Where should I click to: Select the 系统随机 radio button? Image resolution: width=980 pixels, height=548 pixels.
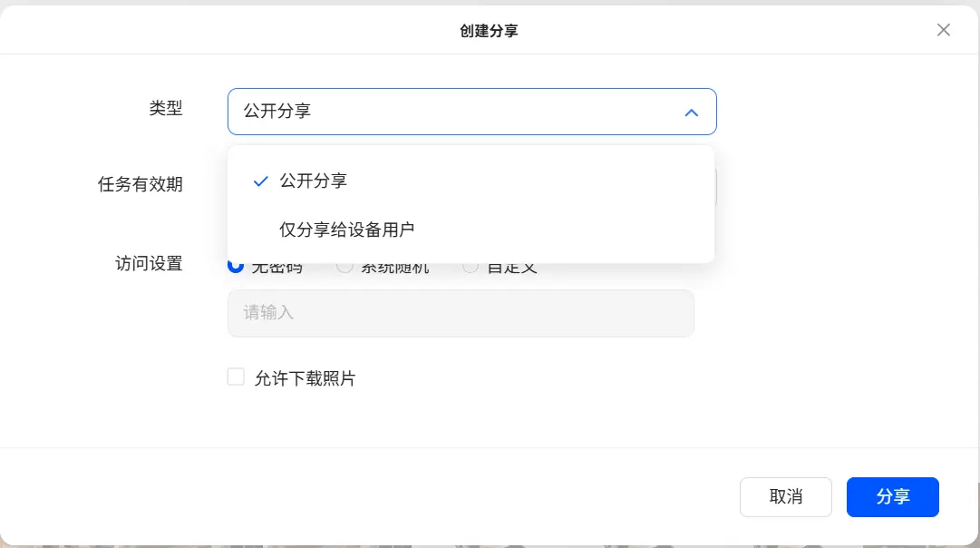pos(344,268)
